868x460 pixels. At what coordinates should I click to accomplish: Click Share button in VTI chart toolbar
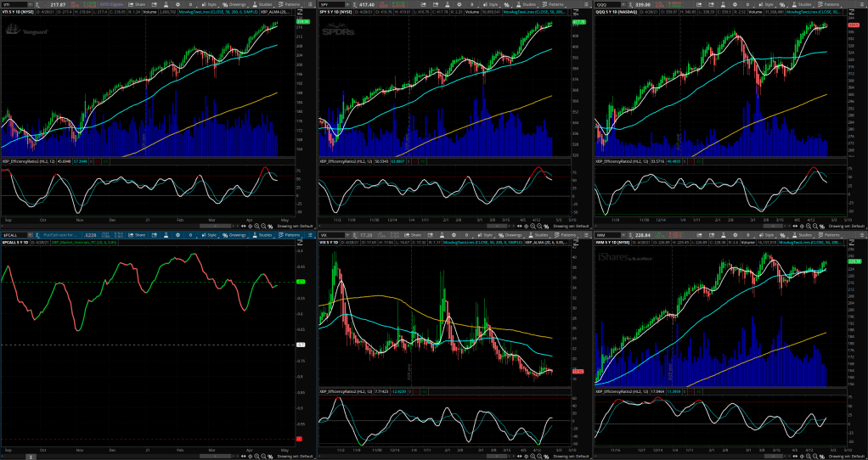coord(138,5)
